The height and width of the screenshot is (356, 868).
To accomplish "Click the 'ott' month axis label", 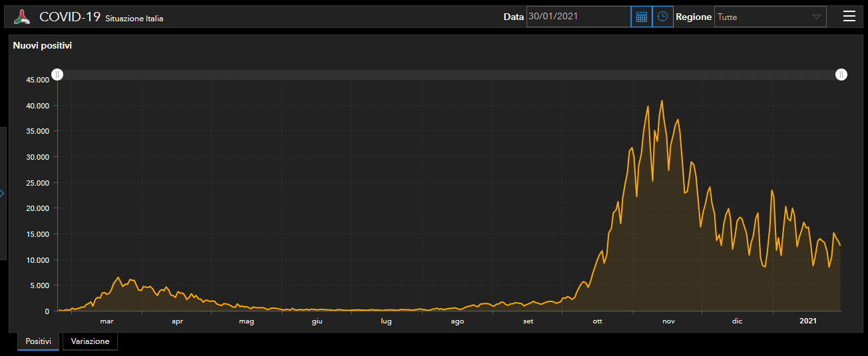I will coord(598,321).
